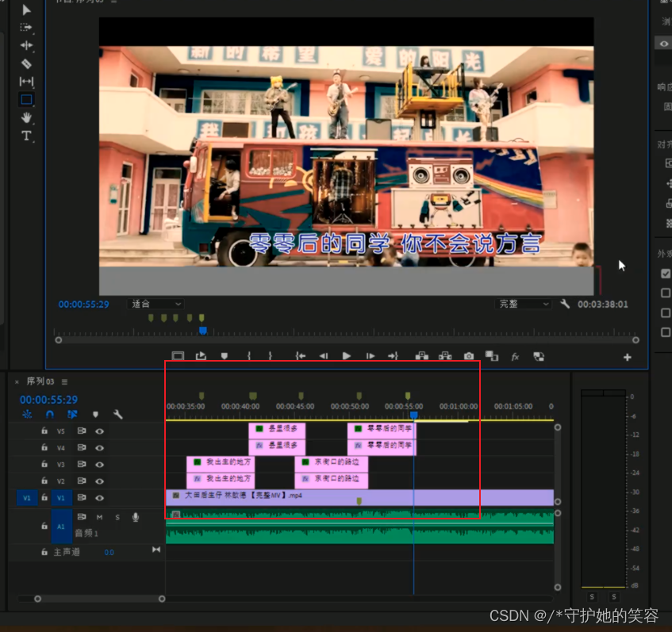The image size is (672, 632).
Task: Click the Lift button
Action: tap(422, 356)
